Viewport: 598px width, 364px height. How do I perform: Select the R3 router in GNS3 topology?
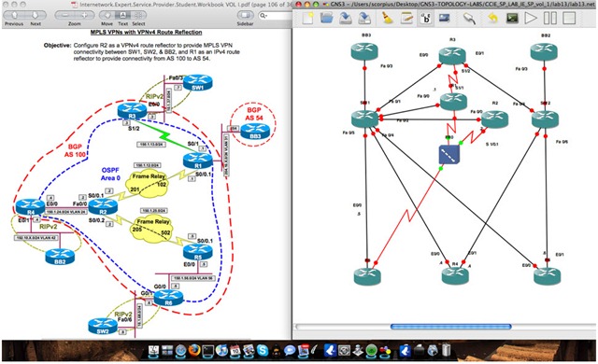(x=452, y=55)
